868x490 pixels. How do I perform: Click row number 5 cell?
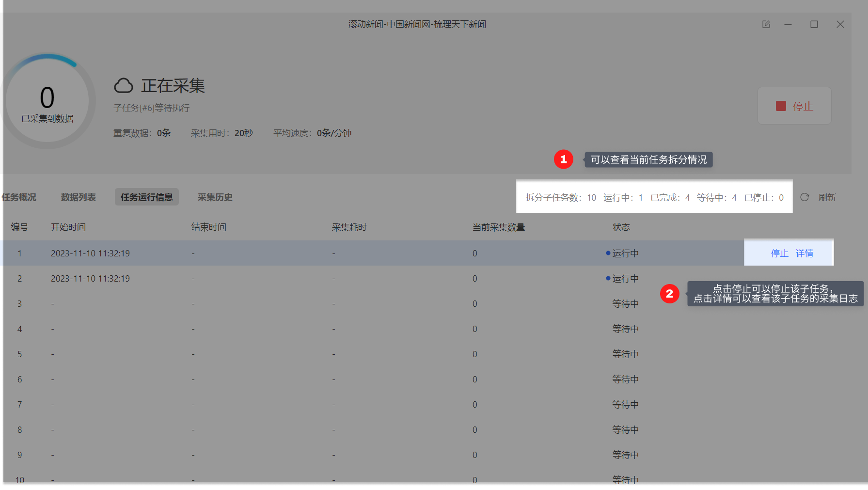point(20,354)
